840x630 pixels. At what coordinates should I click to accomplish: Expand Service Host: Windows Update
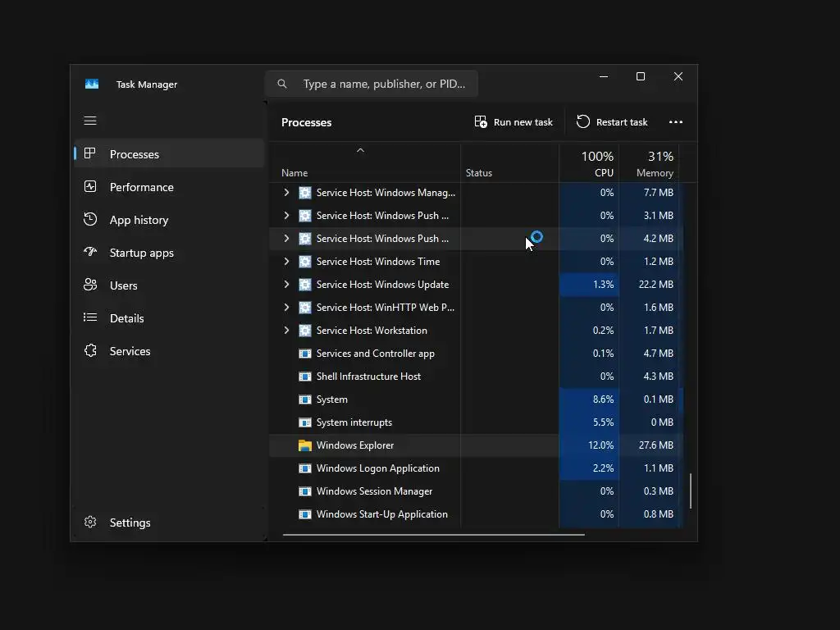click(x=286, y=285)
